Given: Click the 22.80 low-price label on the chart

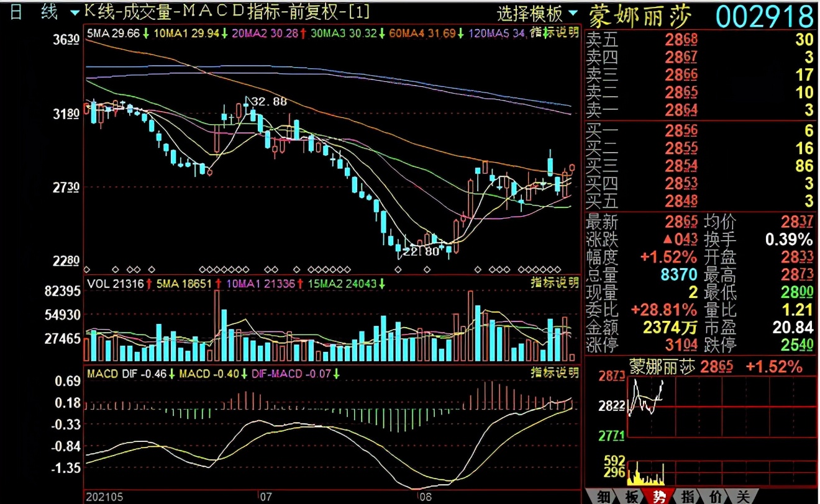Looking at the screenshot, I should point(421,252).
